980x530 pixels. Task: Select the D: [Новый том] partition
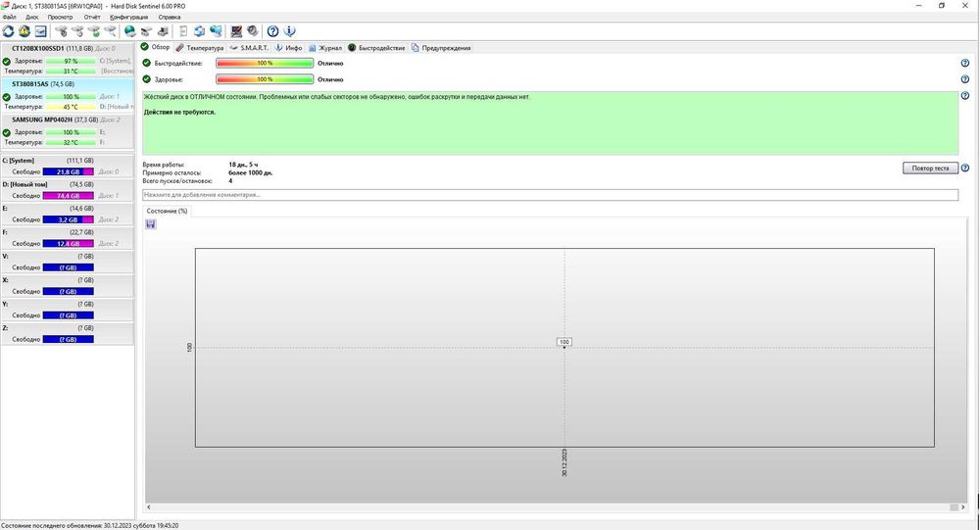[67, 190]
